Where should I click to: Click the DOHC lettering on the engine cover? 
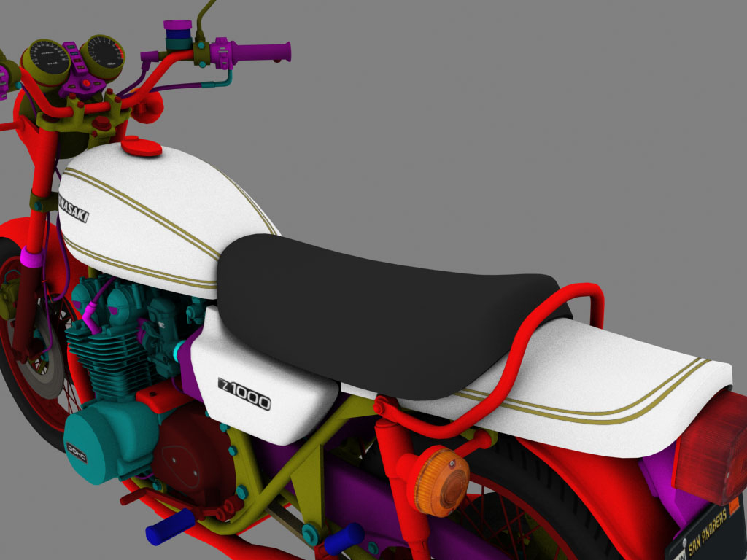pyautogui.click(x=76, y=452)
